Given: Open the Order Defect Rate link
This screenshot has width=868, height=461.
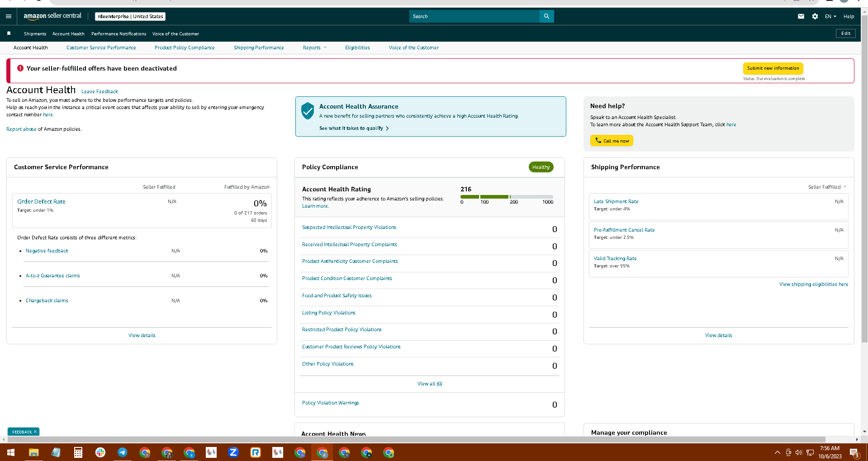Looking at the screenshot, I should click(41, 202).
